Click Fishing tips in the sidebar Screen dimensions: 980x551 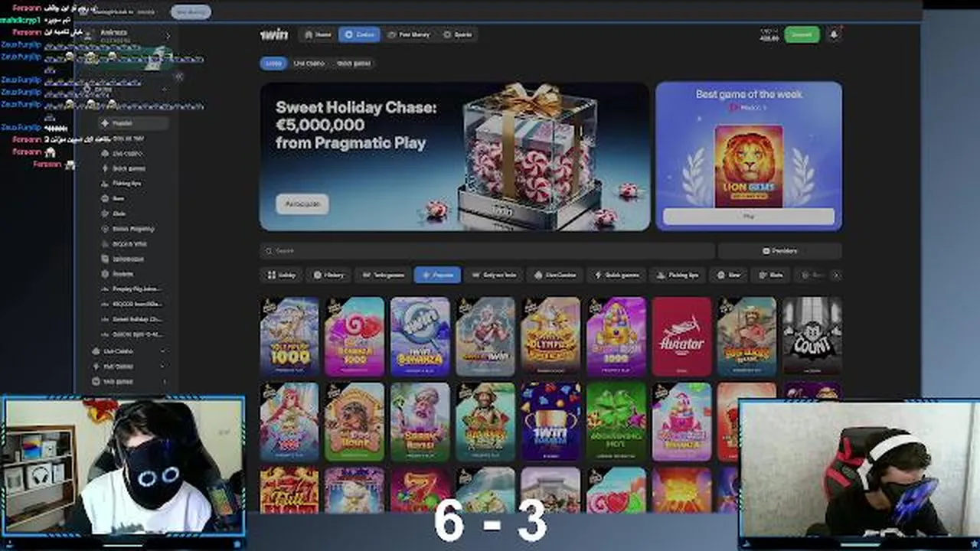pos(126,184)
